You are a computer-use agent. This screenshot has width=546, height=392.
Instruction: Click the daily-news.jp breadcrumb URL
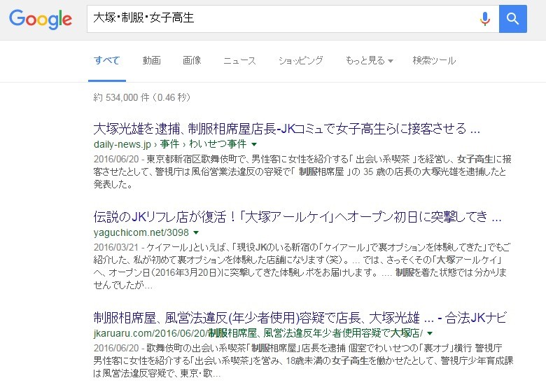click(x=170, y=144)
